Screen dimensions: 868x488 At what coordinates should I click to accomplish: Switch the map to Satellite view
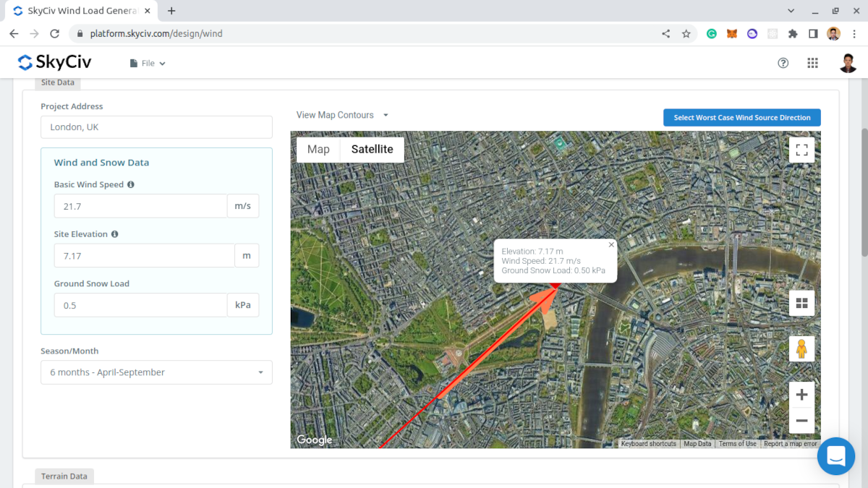click(372, 150)
